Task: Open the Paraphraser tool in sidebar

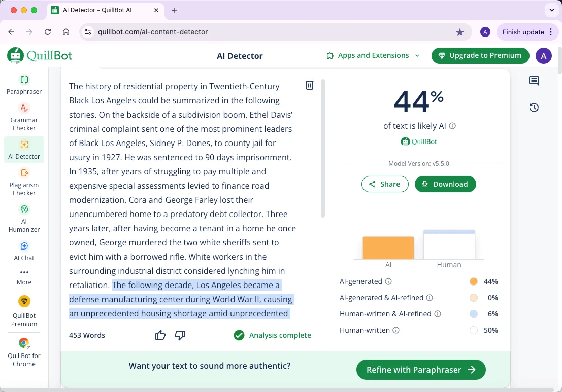Action: 24,85
